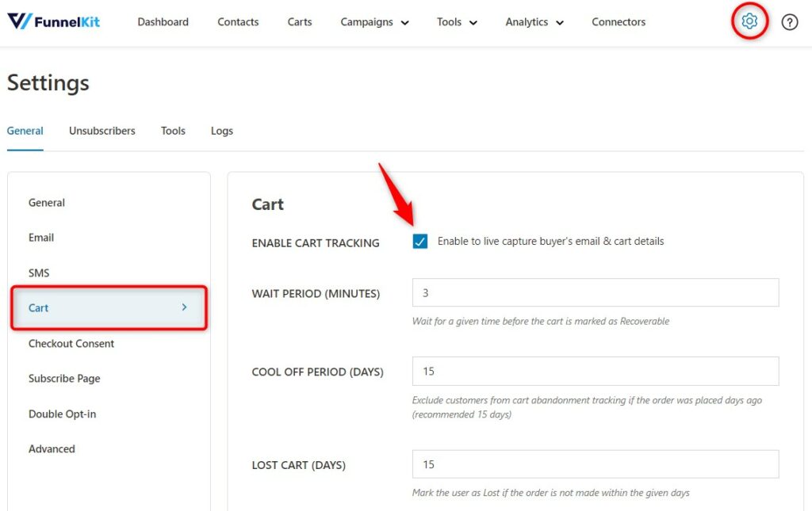Select Double Opt-in in the sidebar

(x=62, y=414)
